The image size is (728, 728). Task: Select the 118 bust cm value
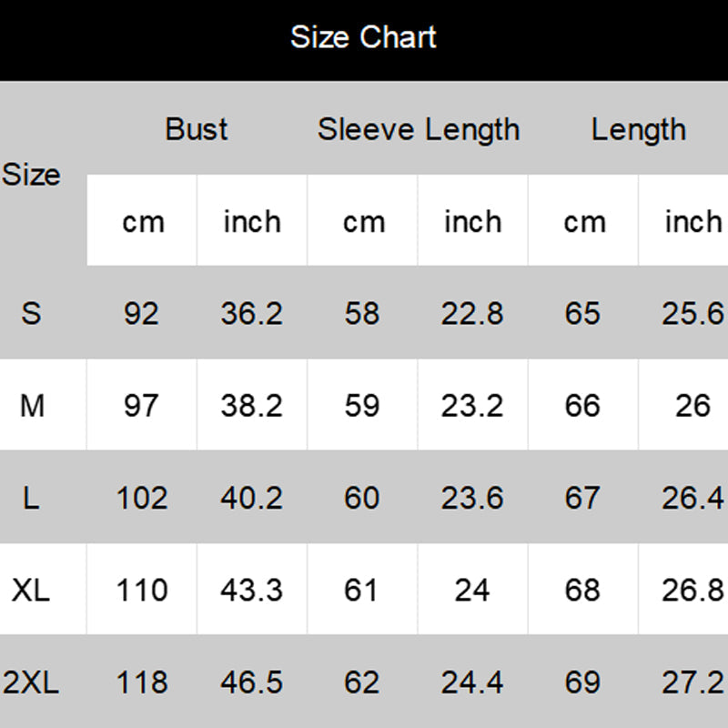(141, 682)
